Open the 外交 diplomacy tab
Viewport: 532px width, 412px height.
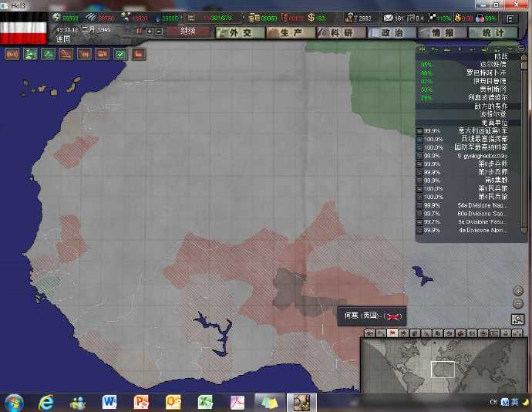tap(241, 32)
